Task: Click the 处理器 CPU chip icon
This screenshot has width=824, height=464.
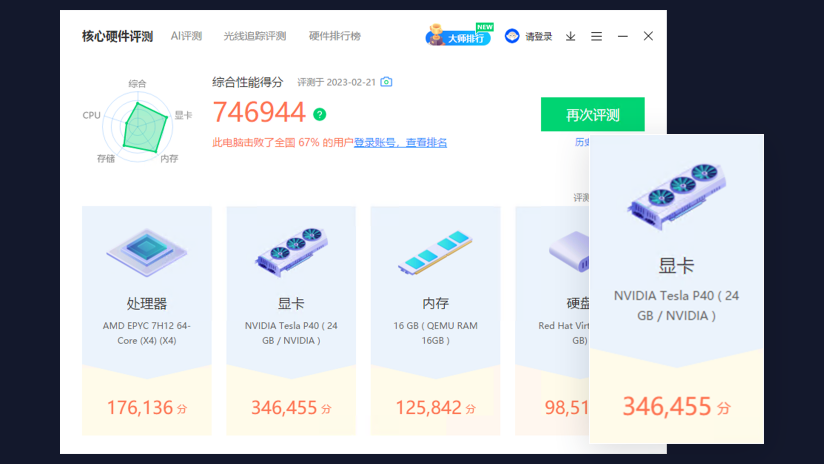Action: point(147,252)
